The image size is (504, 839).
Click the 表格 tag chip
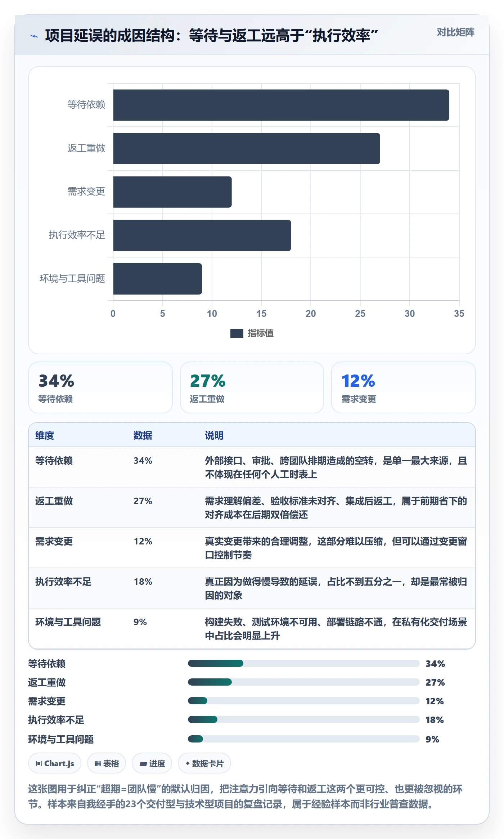107,763
